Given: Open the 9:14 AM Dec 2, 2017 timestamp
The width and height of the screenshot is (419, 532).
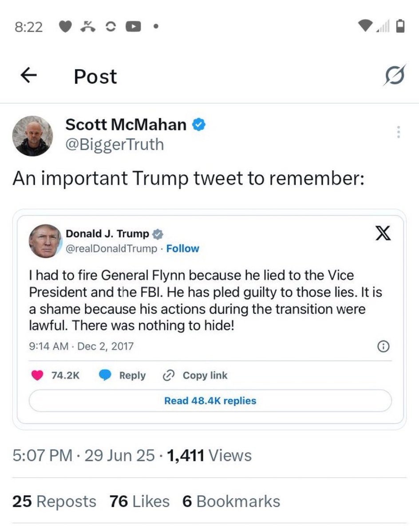Looking at the screenshot, I should tap(81, 346).
